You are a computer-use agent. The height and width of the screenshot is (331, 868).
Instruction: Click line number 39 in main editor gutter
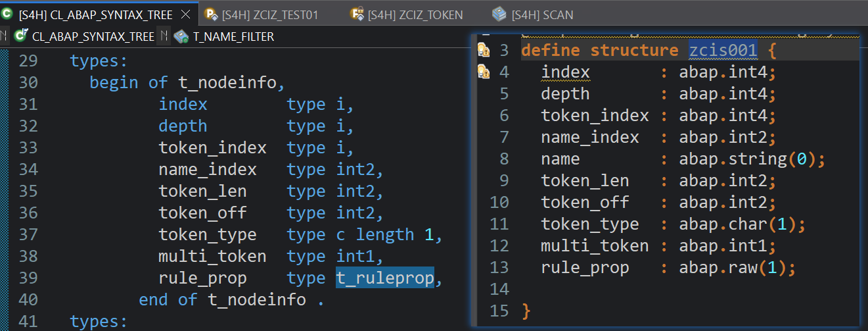pos(28,278)
